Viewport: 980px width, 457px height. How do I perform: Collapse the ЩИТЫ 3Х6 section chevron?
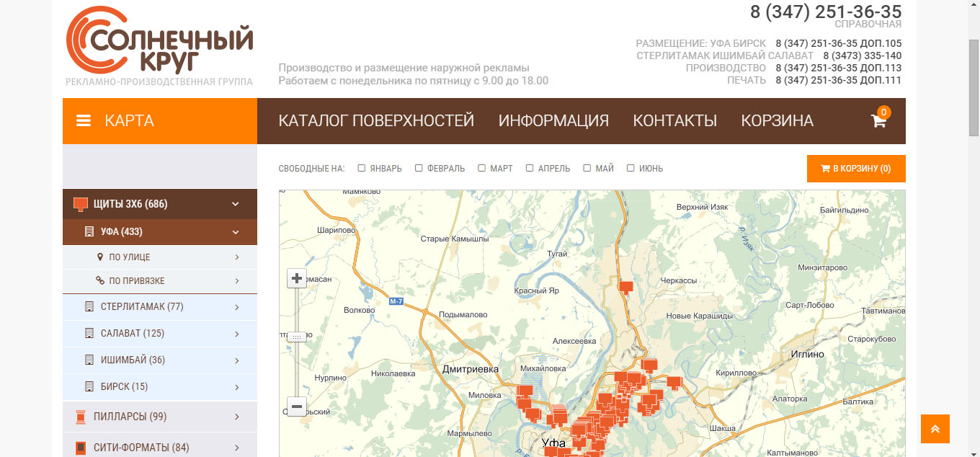pos(235,204)
